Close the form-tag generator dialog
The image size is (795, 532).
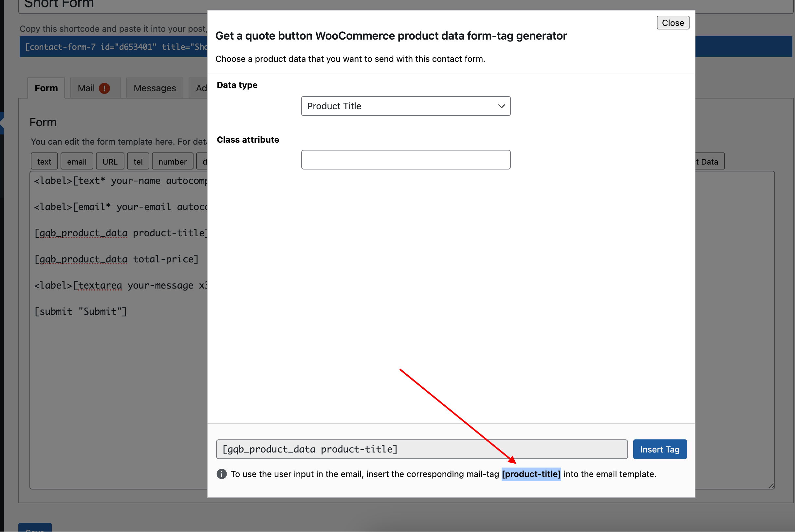coord(673,23)
